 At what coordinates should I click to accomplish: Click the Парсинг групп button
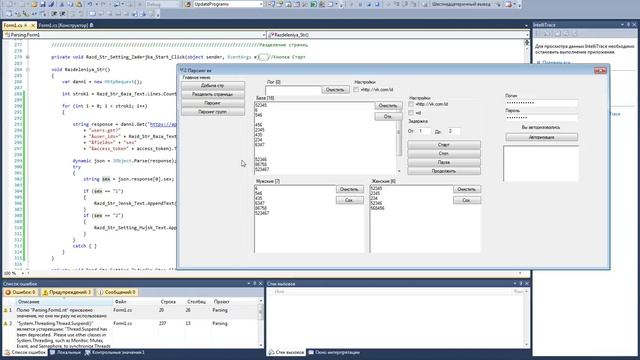pyautogui.click(x=213, y=112)
